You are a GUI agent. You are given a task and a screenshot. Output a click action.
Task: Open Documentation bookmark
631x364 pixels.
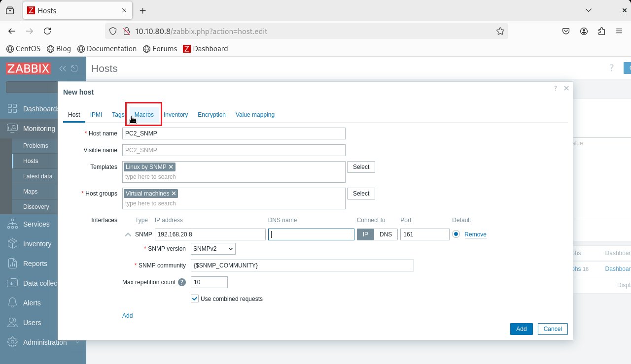point(106,49)
